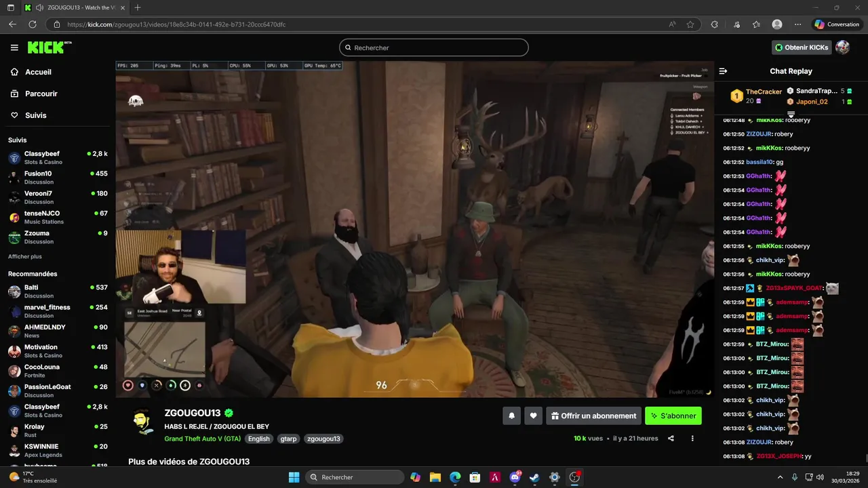The image size is (868, 488).
Task: Collapse the Chat Replay panel
Action: coord(723,71)
